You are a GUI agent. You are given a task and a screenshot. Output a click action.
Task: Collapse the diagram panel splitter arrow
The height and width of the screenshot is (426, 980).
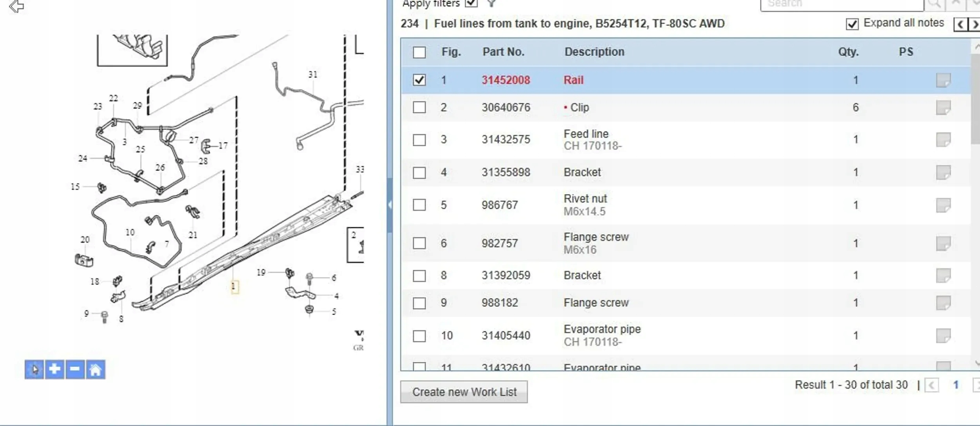[390, 205]
